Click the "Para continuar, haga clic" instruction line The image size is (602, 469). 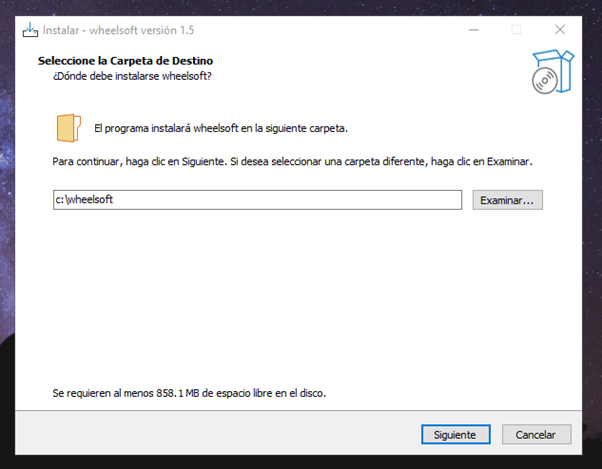coord(292,161)
